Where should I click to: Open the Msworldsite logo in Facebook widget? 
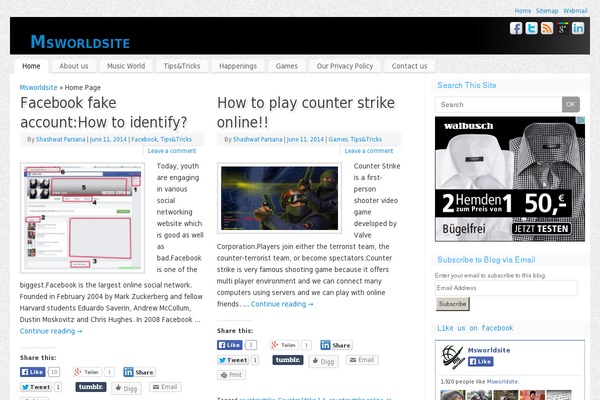point(453,357)
